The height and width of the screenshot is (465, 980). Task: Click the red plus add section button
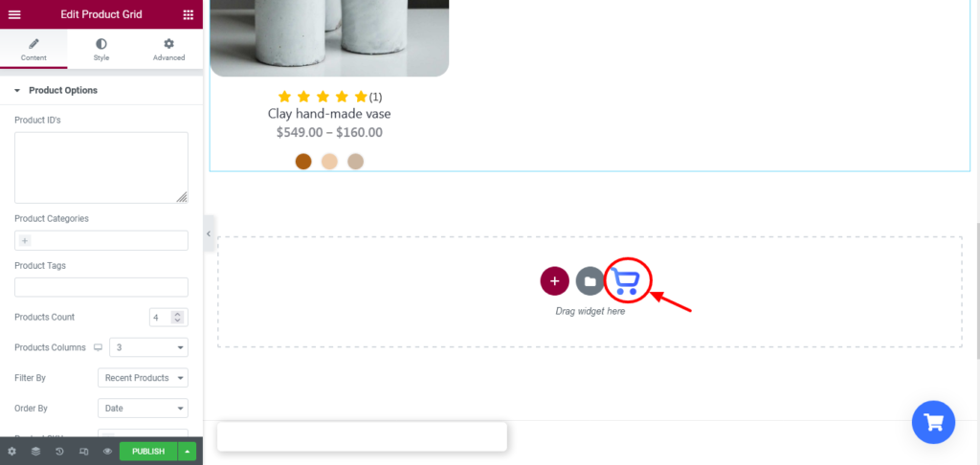coord(554,281)
